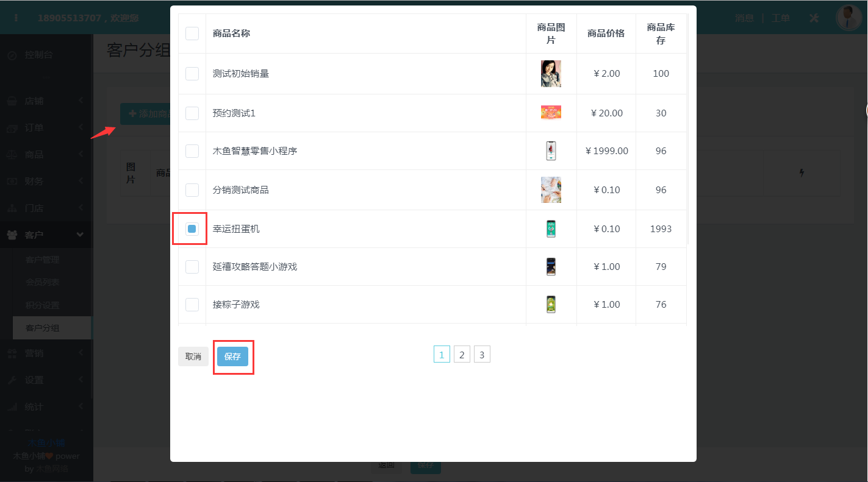868x482 pixels.
Task: Toggle the select-all checkbox in header row
Action: click(x=192, y=34)
